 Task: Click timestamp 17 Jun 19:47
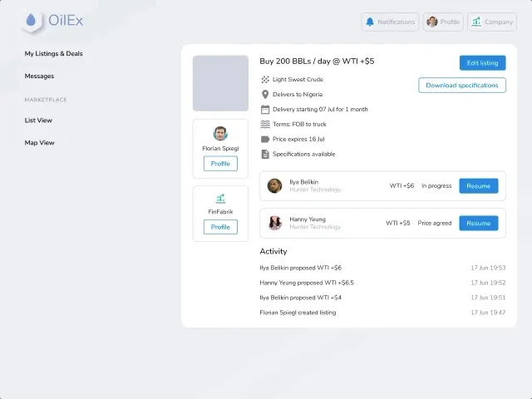pyautogui.click(x=488, y=313)
